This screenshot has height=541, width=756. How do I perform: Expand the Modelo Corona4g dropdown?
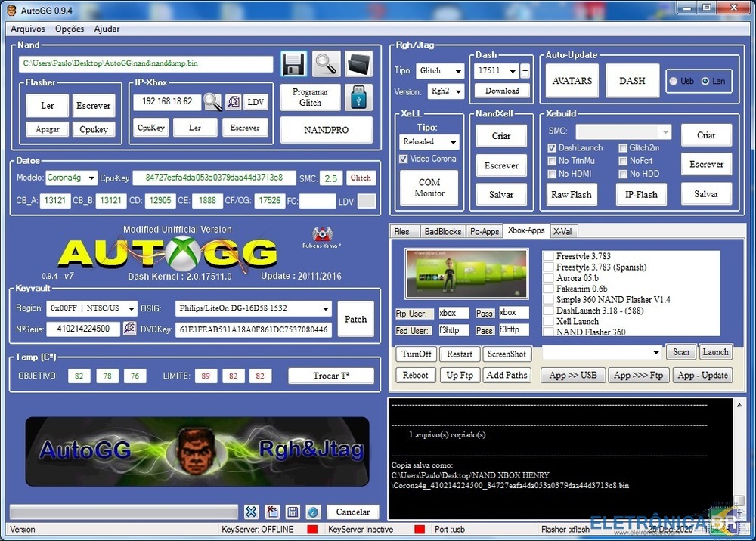click(x=91, y=178)
